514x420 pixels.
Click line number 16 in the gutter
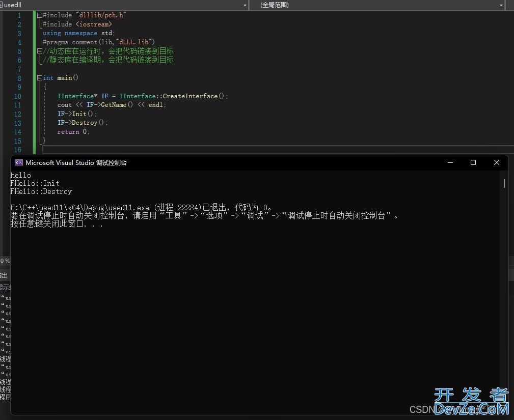[x=18, y=150]
